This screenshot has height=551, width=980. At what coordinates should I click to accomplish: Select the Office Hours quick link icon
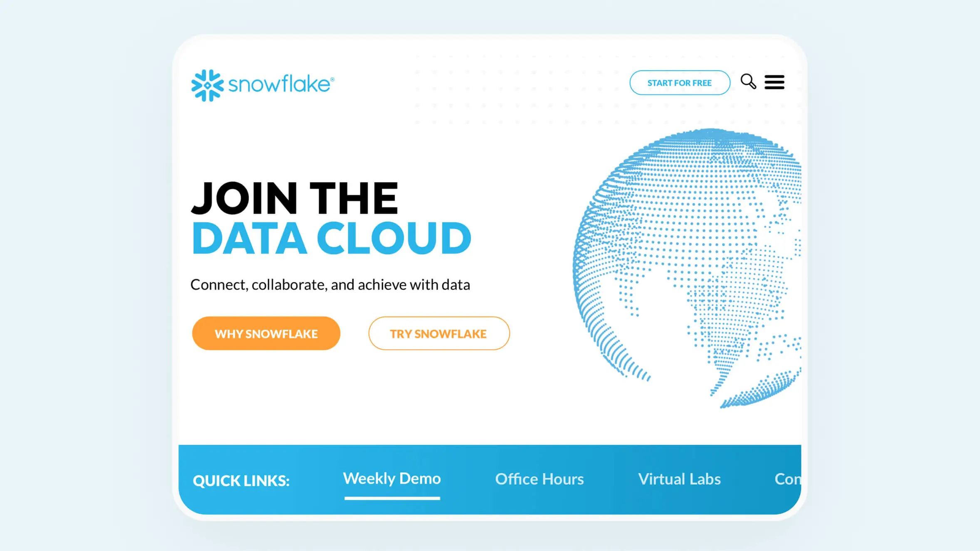click(x=539, y=478)
